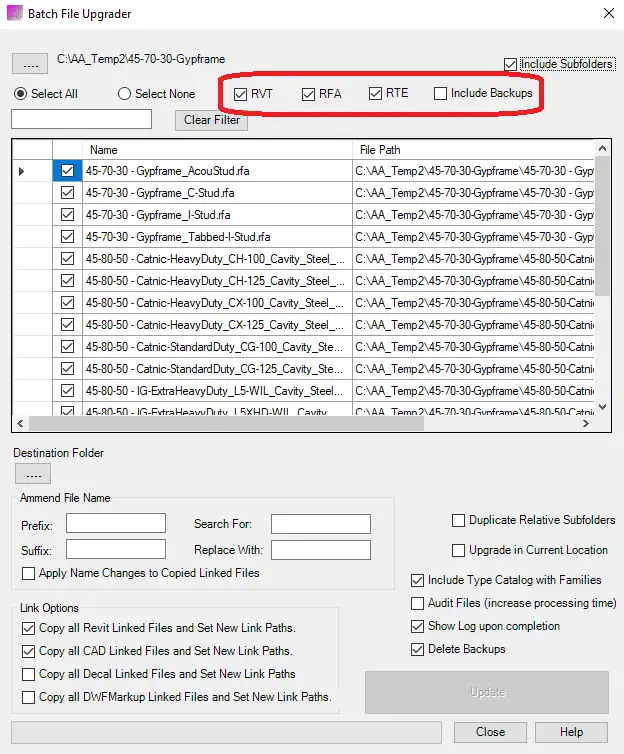The height and width of the screenshot is (754, 624).
Task: Browse for source folder using top ellipsis button
Action: 30,64
